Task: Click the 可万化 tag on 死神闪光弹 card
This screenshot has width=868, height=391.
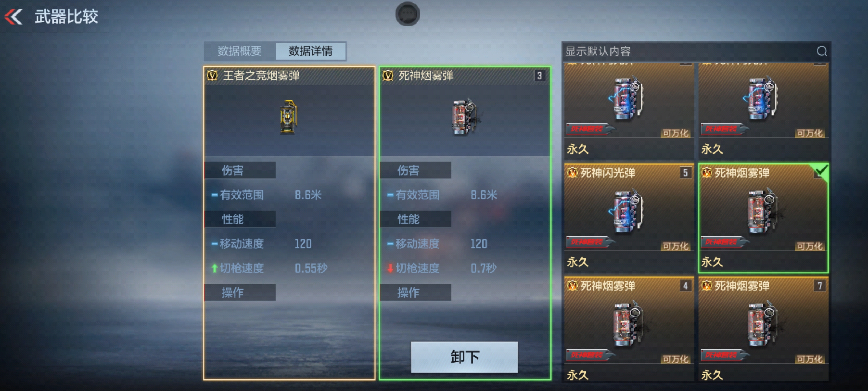Action: click(675, 246)
